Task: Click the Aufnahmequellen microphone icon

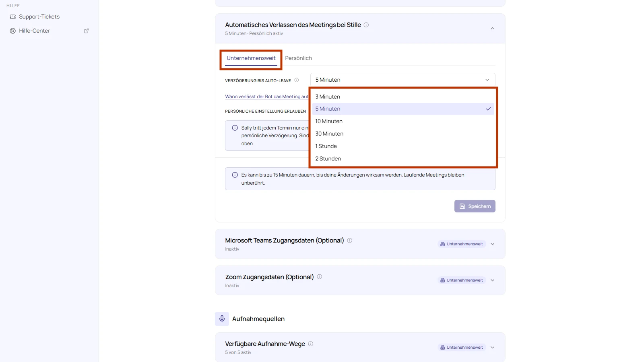Action: tap(222, 319)
